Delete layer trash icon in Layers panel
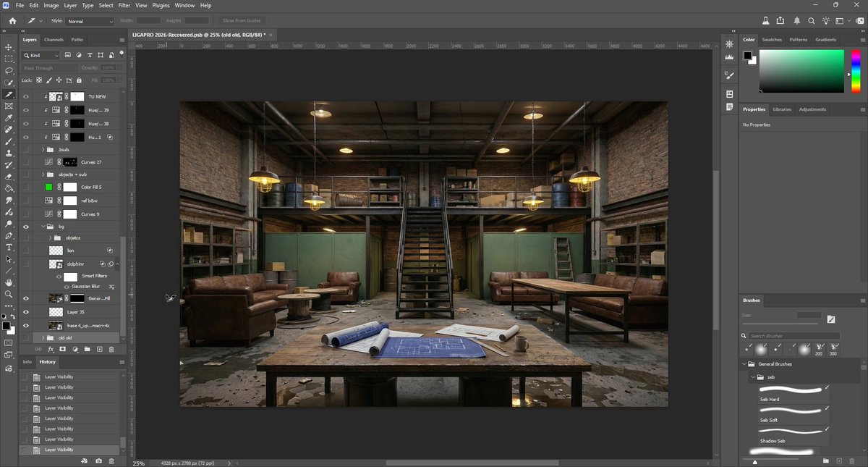Image resolution: width=868 pixels, height=467 pixels. click(x=111, y=349)
